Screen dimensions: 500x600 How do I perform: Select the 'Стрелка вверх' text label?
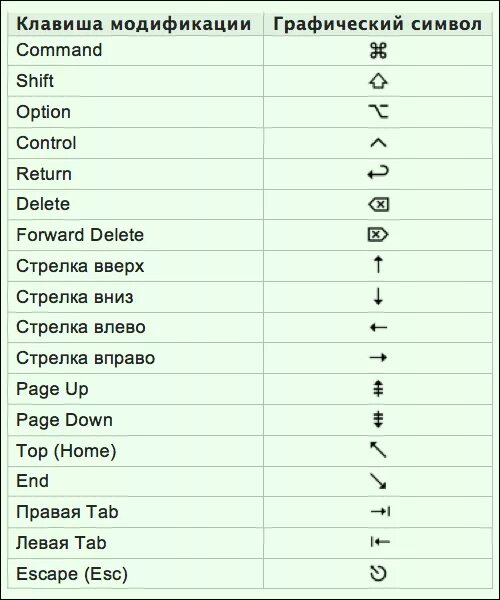click(x=80, y=266)
